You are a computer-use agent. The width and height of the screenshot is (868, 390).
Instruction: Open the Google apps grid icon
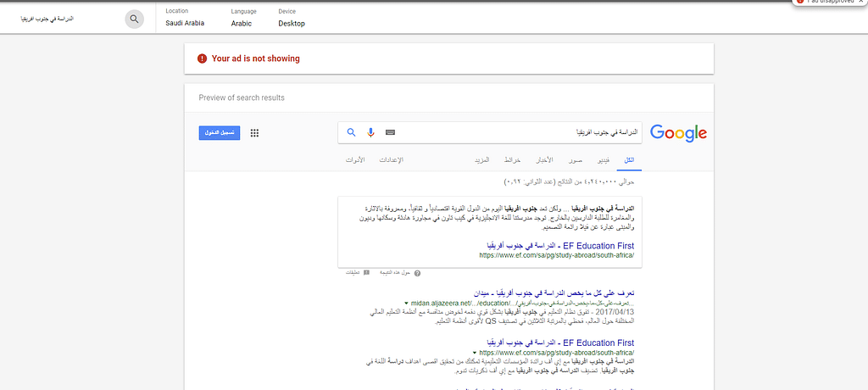coord(254,133)
